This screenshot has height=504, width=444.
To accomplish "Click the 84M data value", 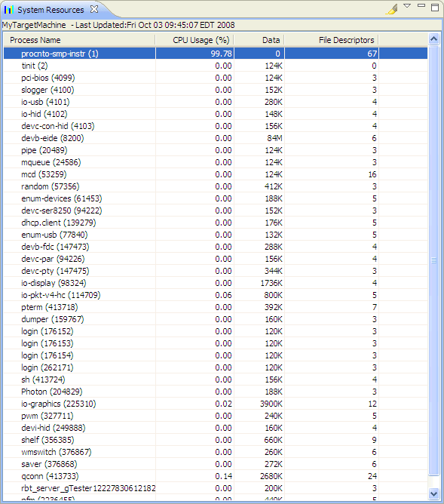I will (x=274, y=138).
